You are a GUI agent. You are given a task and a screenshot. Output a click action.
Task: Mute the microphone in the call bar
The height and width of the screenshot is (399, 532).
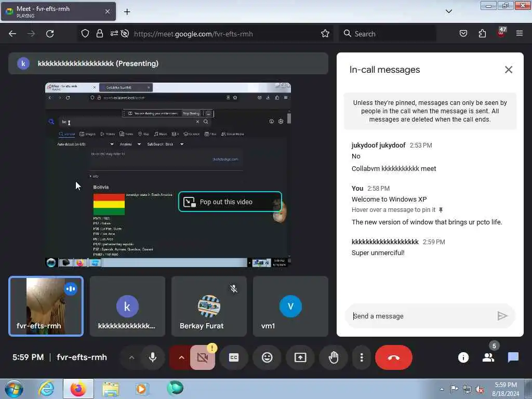tap(153, 357)
